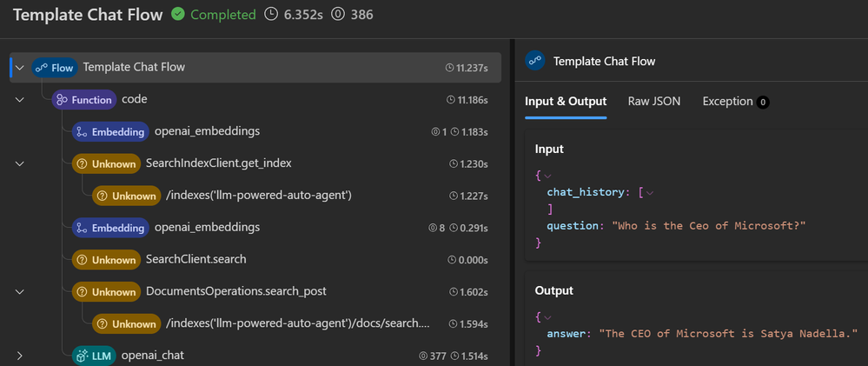The image size is (868, 366).
Task: Click the 377 token count on openai_chat
Action: pos(438,356)
